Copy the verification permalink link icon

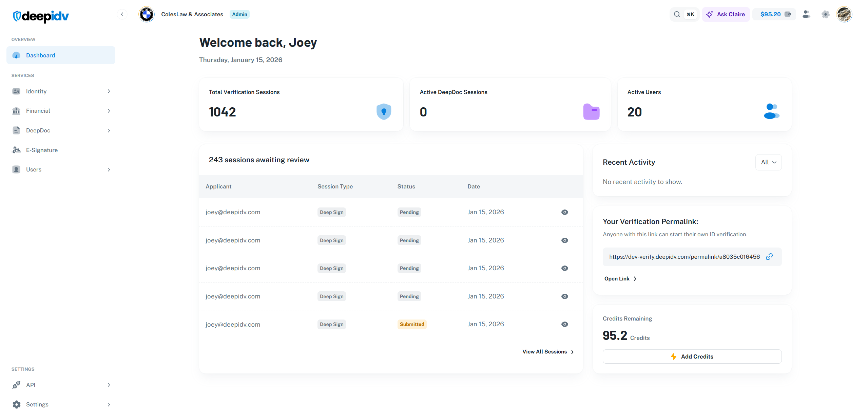769,257
